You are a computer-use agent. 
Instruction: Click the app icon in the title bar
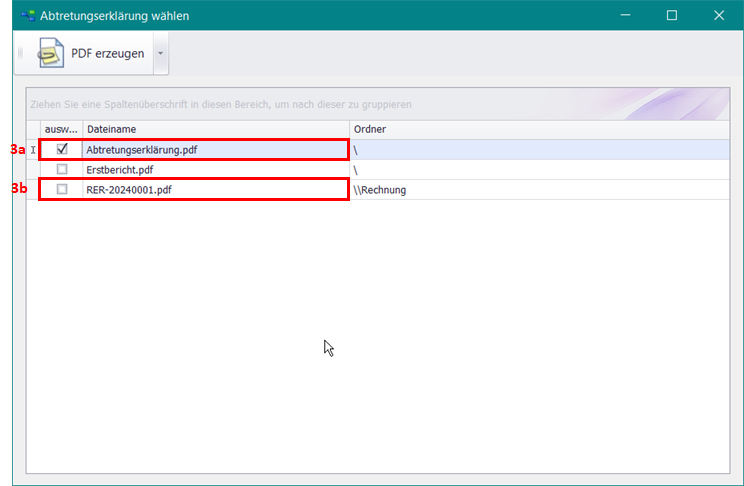[26, 16]
